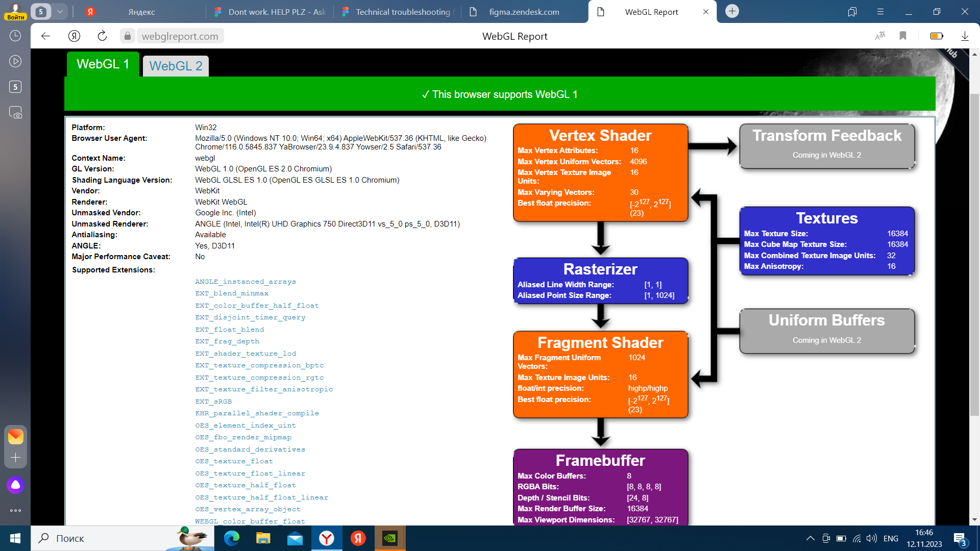Image resolution: width=980 pixels, height=551 pixels.
Task: Show hidden tray icons chevron
Action: point(810,538)
